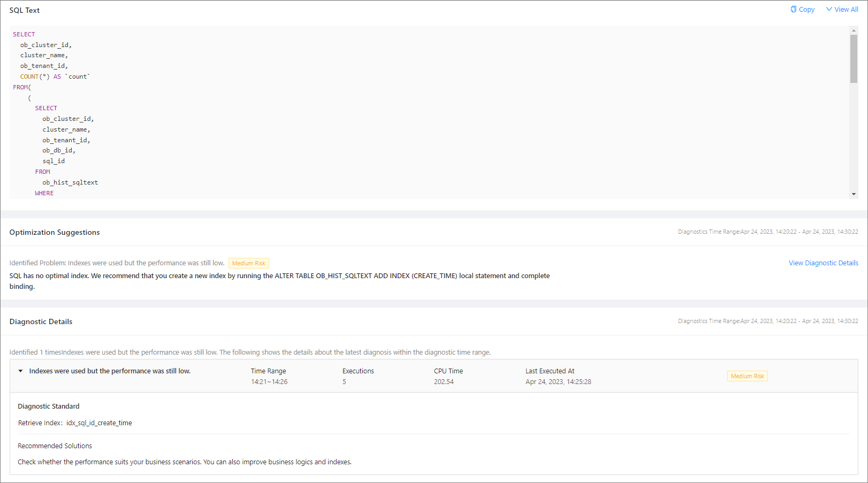Click the diagnostic row title 'Indexes were used but...'
The height and width of the screenshot is (483, 868).
(x=110, y=371)
